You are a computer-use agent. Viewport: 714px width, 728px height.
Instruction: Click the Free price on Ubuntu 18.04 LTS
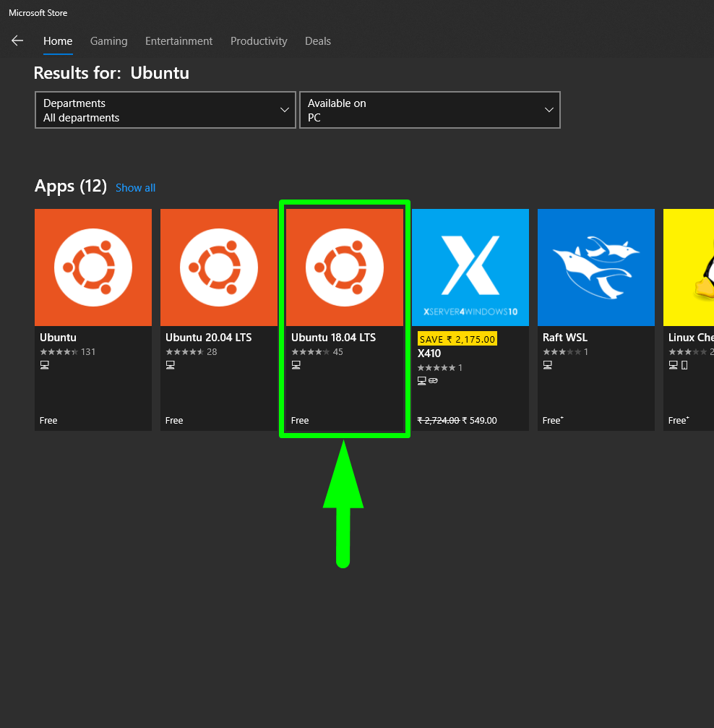tap(300, 420)
